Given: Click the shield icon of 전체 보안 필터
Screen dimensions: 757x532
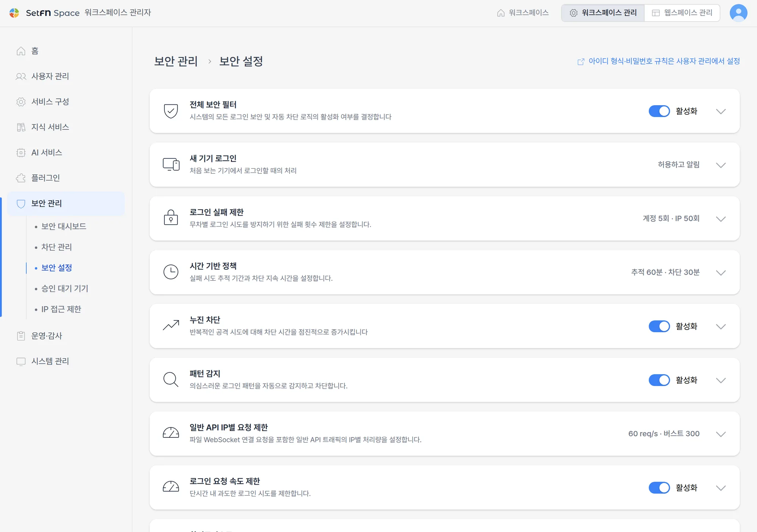Looking at the screenshot, I should tap(171, 111).
